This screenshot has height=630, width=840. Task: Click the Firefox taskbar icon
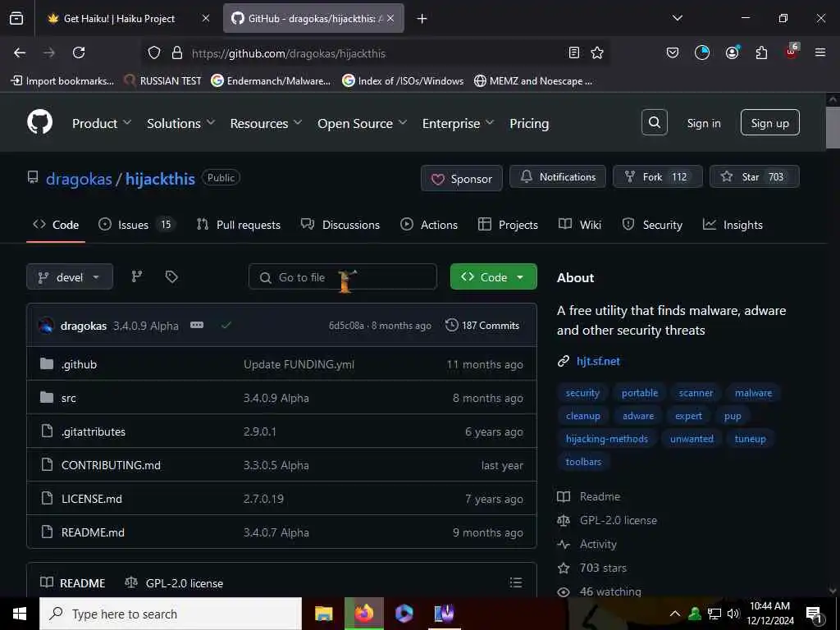coord(364,614)
